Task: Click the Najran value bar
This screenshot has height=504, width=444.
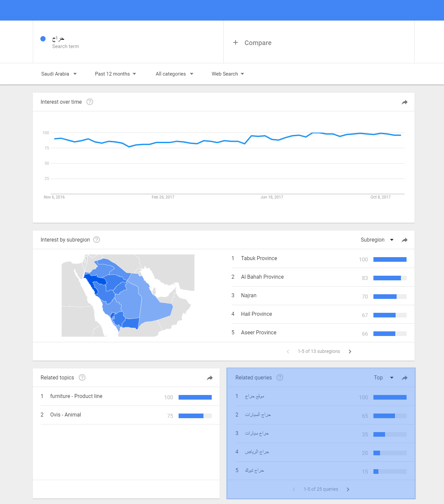Action: click(390, 297)
